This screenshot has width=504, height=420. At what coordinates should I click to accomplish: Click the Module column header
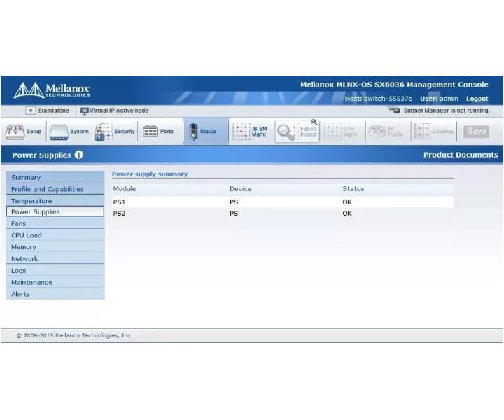click(125, 188)
